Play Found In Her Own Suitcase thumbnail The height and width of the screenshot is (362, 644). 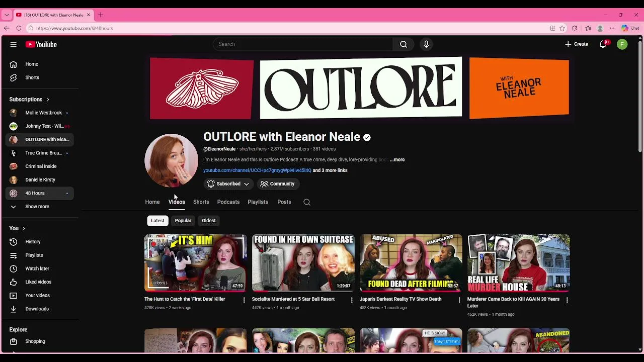pyautogui.click(x=303, y=263)
